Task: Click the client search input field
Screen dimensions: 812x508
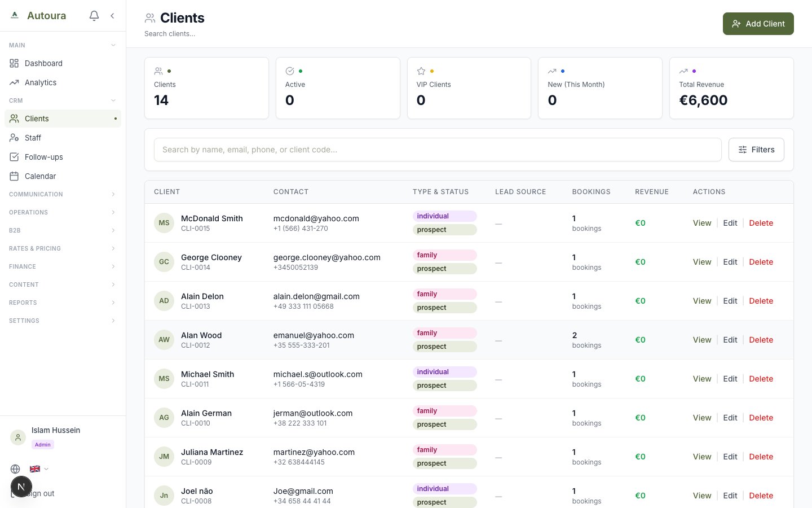Action: 438,150
